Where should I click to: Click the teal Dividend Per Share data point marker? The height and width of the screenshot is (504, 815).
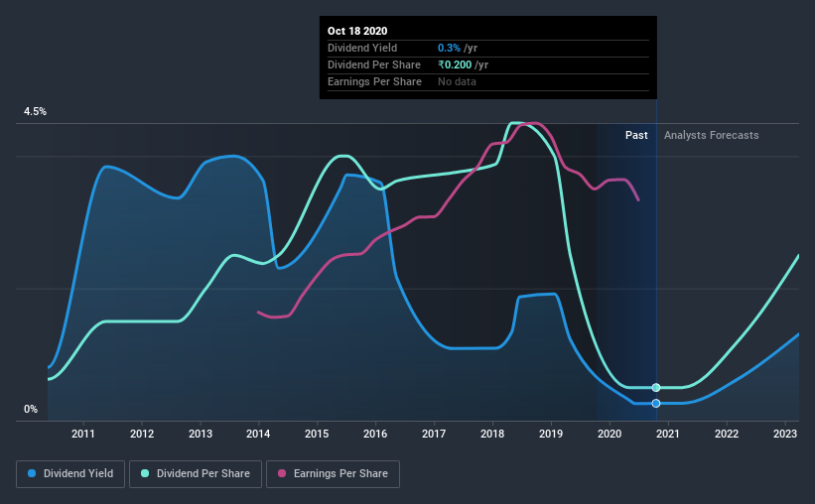[656, 388]
